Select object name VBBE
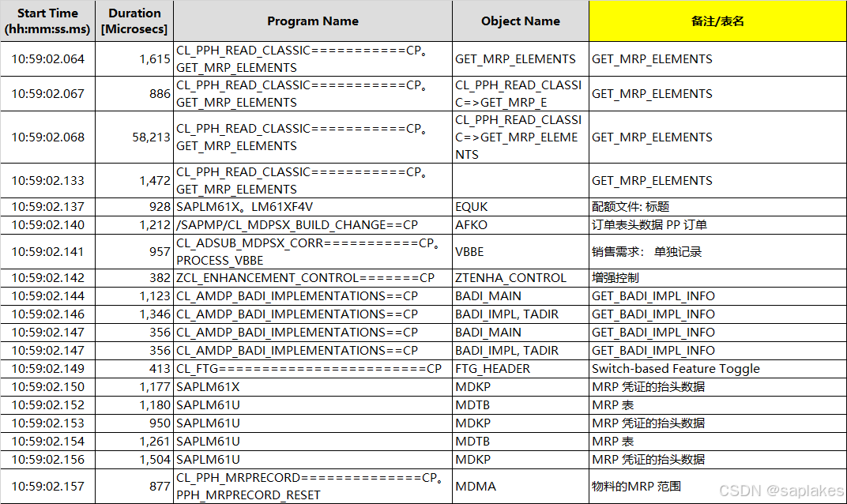This screenshot has height=504, width=847. pyautogui.click(x=469, y=252)
